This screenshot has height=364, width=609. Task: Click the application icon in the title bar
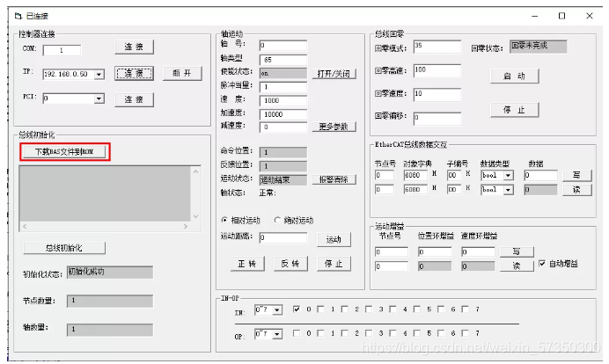(18, 16)
